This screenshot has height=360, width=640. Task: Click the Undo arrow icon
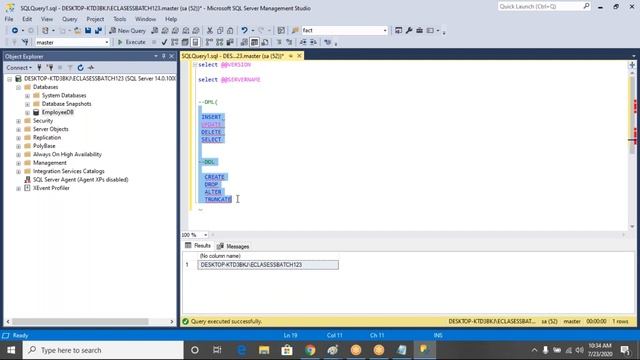(244, 31)
